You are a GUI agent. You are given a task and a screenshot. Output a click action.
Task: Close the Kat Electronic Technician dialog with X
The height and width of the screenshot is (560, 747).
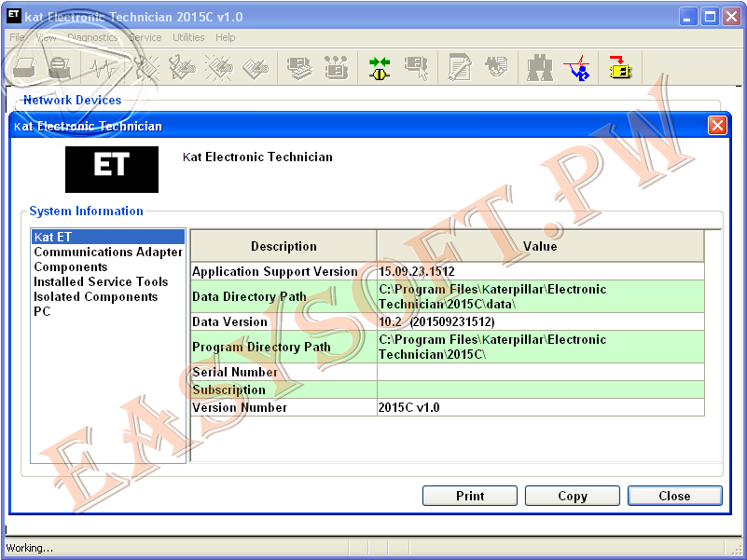(717, 126)
